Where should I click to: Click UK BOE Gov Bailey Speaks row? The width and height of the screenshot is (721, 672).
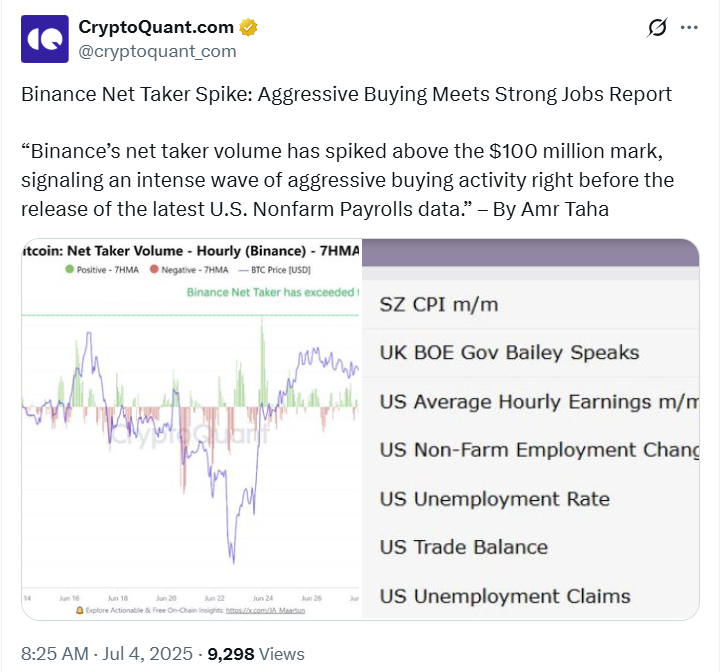pyautogui.click(x=509, y=353)
